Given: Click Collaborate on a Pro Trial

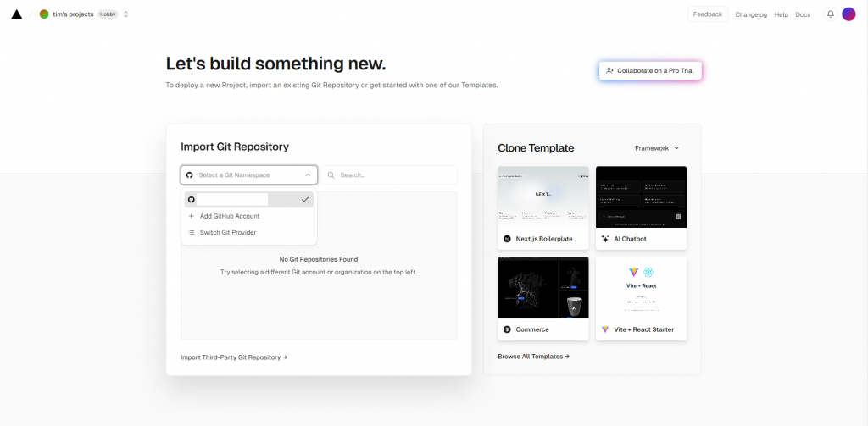Looking at the screenshot, I should click(x=650, y=71).
